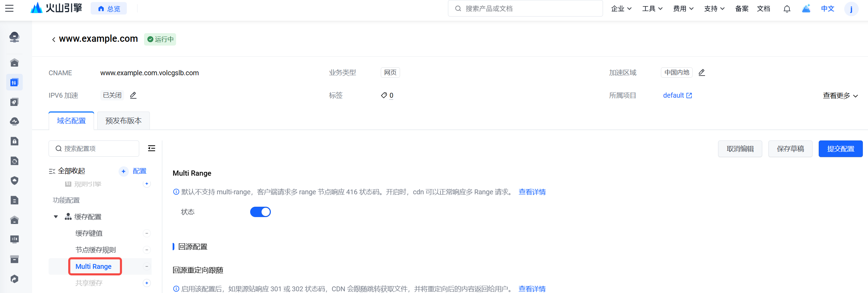
Task: Switch language via 中文
Action: [x=827, y=9]
